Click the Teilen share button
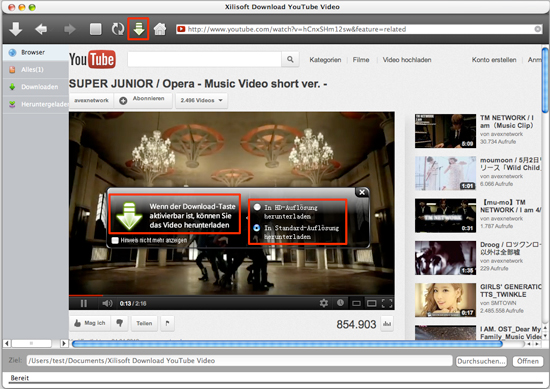This screenshot has height=389, width=550. [x=144, y=323]
